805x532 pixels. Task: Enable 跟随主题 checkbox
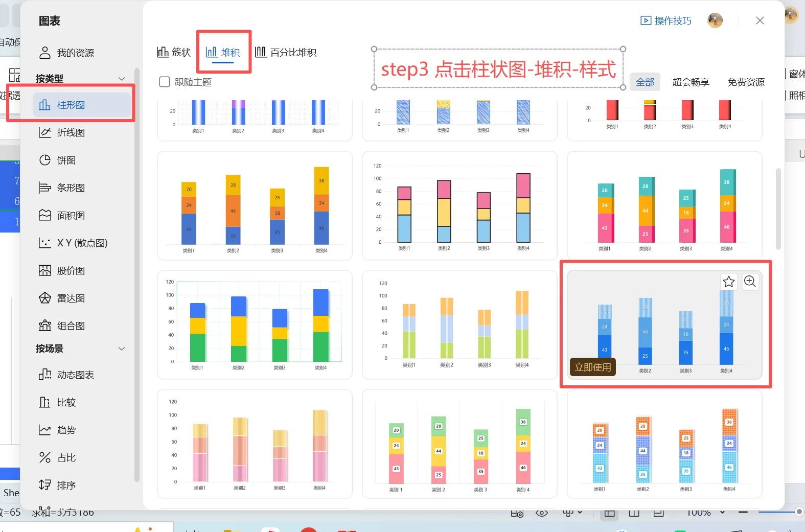pyautogui.click(x=165, y=82)
